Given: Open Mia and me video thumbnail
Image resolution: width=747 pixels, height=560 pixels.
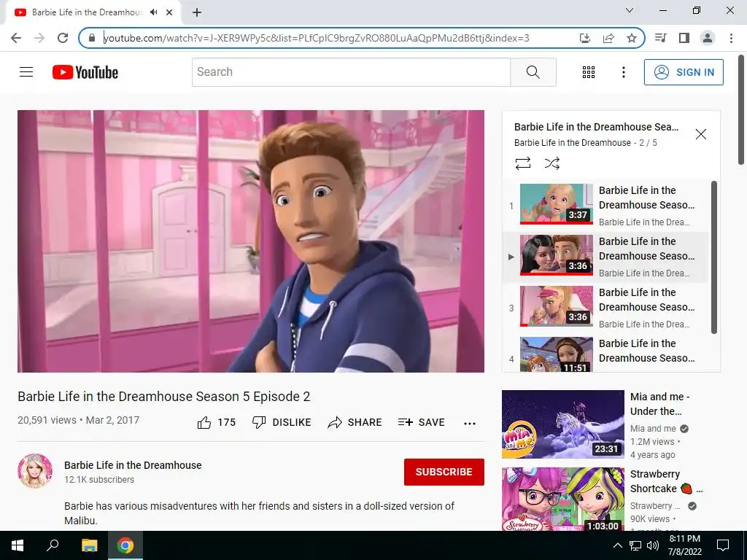Looking at the screenshot, I should point(562,424).
